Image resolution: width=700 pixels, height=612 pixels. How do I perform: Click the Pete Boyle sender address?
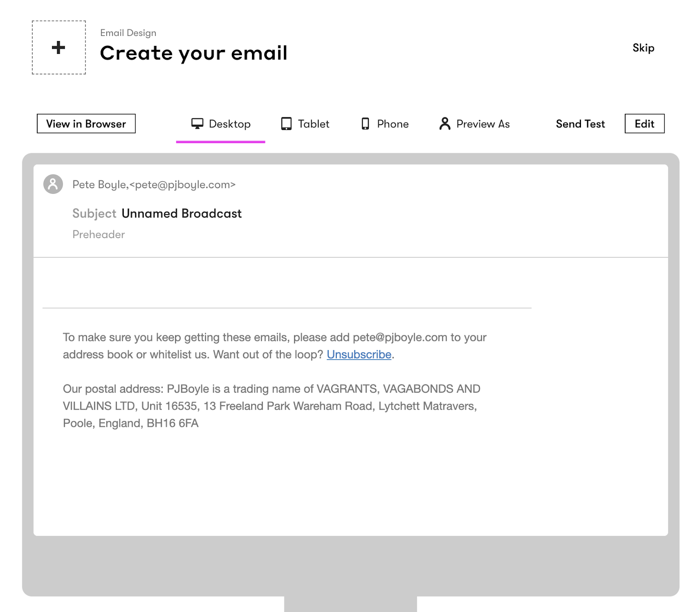click(x=154, y=185)
